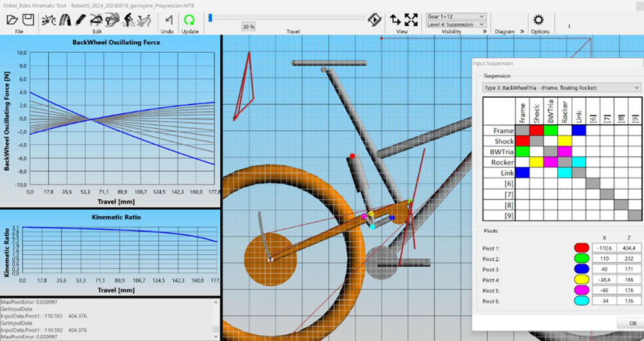This screenshot has height=341, width=644.
Task: Click the Open file folder icon
Action: pyautogui.click(x=12, y=20)
